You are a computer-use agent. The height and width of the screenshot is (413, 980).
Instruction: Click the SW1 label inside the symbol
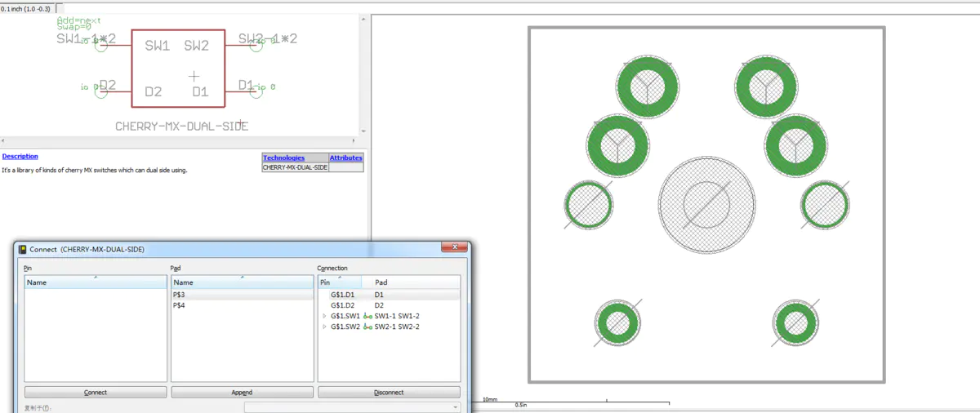157,47
